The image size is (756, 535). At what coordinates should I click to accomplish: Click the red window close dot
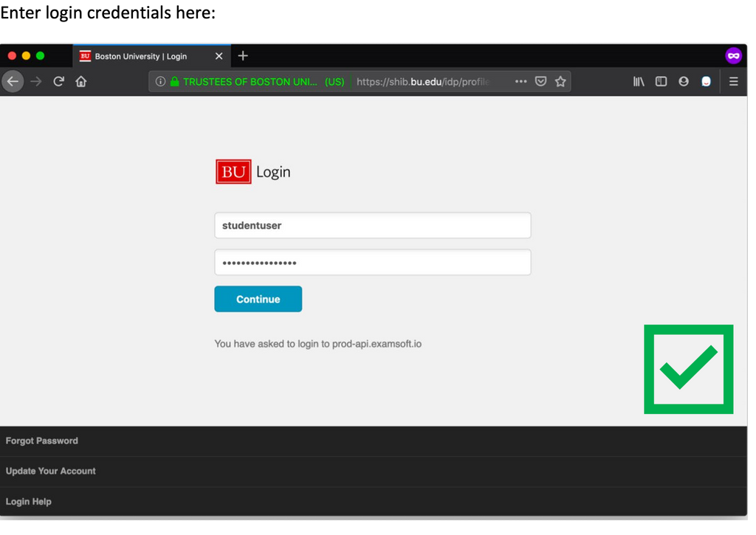tap(12, 56)
